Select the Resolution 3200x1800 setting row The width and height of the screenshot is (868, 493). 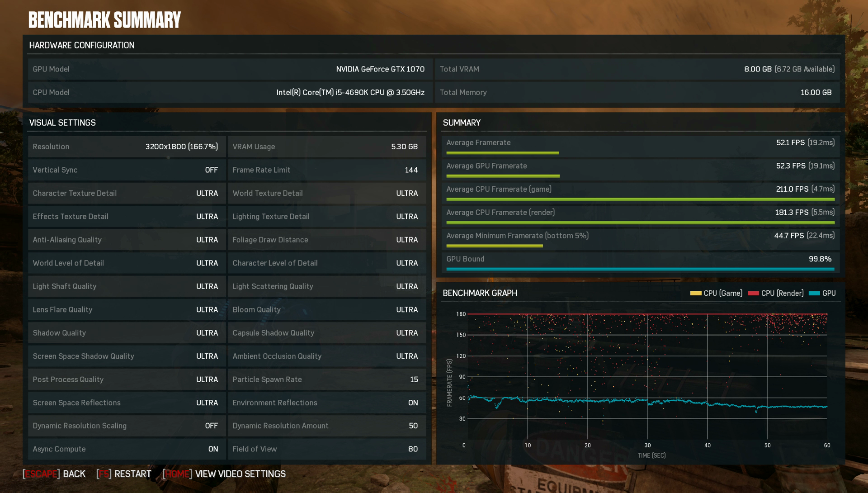(127, 147)
